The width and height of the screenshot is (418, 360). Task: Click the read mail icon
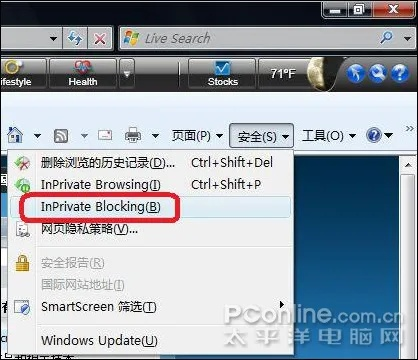pyautogui.click(x=105, y=135)
